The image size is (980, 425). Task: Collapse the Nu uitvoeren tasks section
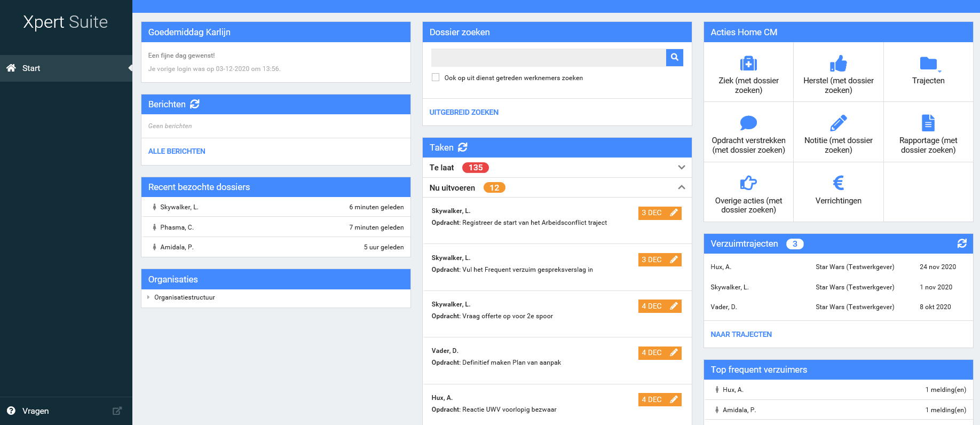(x=681, y=187)
